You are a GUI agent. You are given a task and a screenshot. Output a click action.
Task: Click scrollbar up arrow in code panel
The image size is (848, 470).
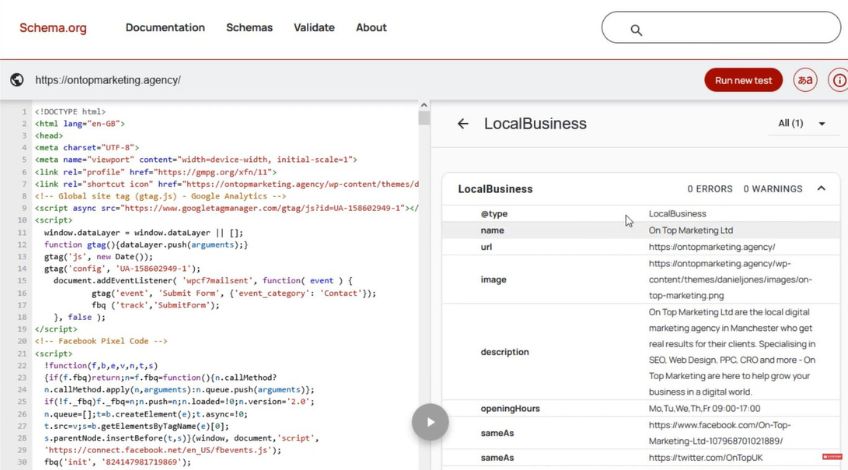tap(424, 105)
